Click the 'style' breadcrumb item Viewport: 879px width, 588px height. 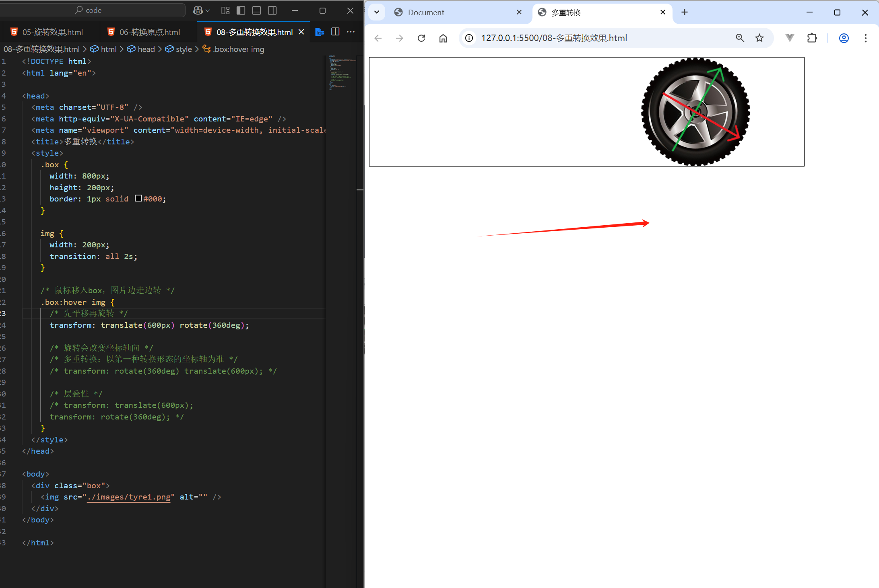[x=184, y=49]
